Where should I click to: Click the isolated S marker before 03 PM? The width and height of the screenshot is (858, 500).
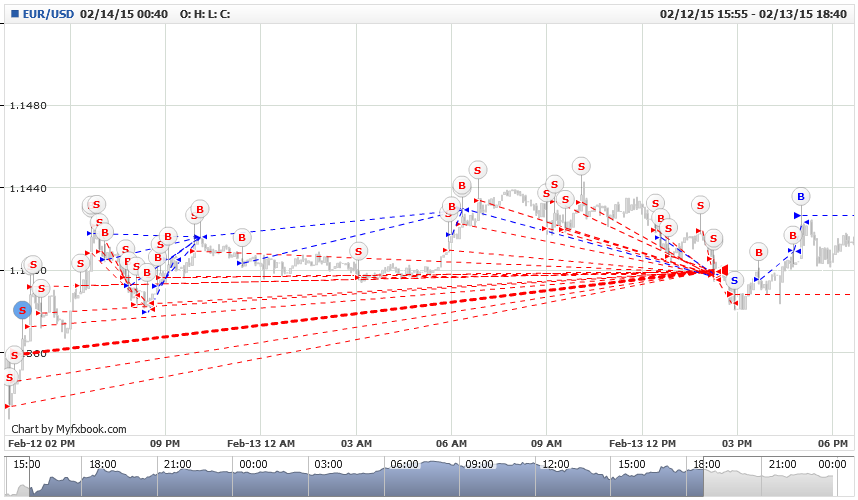pos(700,205)
